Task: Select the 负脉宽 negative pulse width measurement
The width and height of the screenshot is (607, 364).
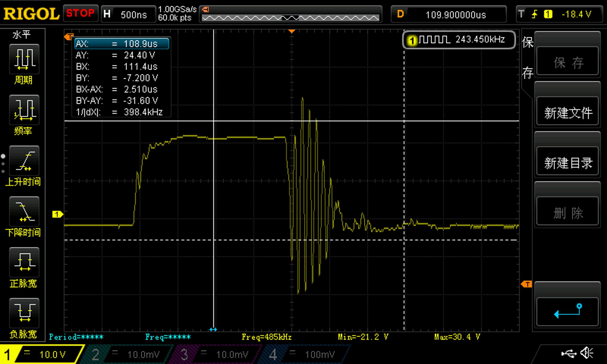Action: point(24,313)
